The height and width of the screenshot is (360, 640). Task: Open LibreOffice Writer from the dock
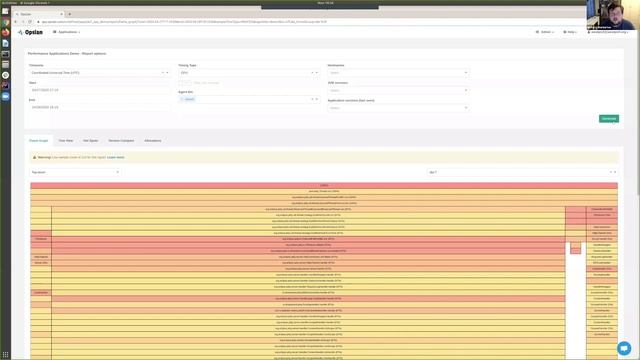(x=5, y=43)
